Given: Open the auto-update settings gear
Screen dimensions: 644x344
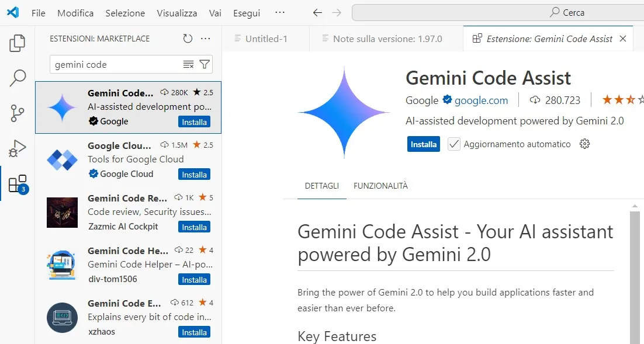Looking at the screenshot, I should (584, 144).
